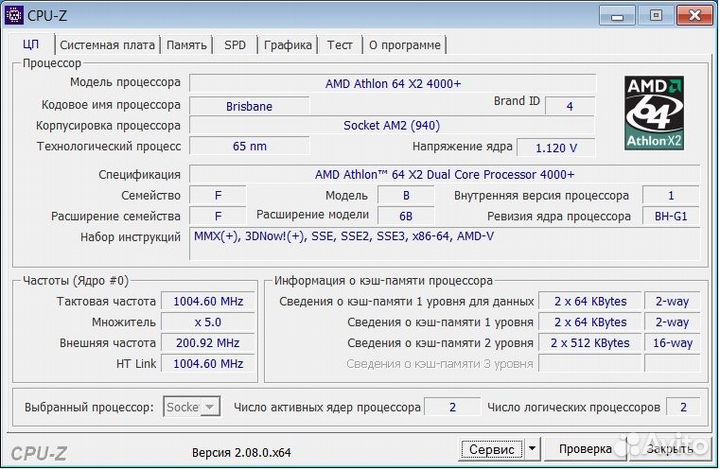Click the Socket AM2 (940) package value
The height and width of the screenshot is (470, 720).
pos(392,125)
